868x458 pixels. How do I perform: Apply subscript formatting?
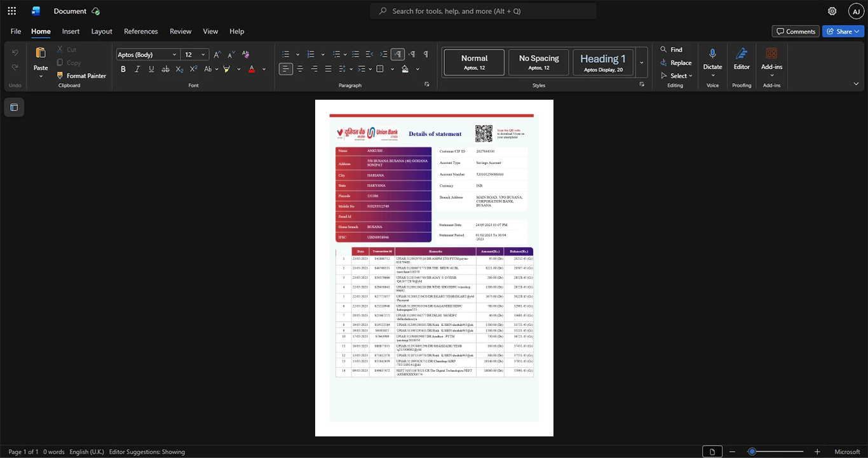coord(179,69)
